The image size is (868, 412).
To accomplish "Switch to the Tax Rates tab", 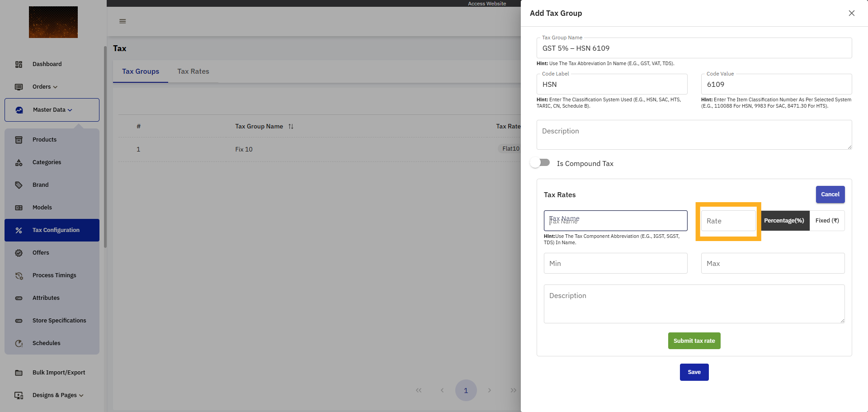I will click(x=193, y=71).
